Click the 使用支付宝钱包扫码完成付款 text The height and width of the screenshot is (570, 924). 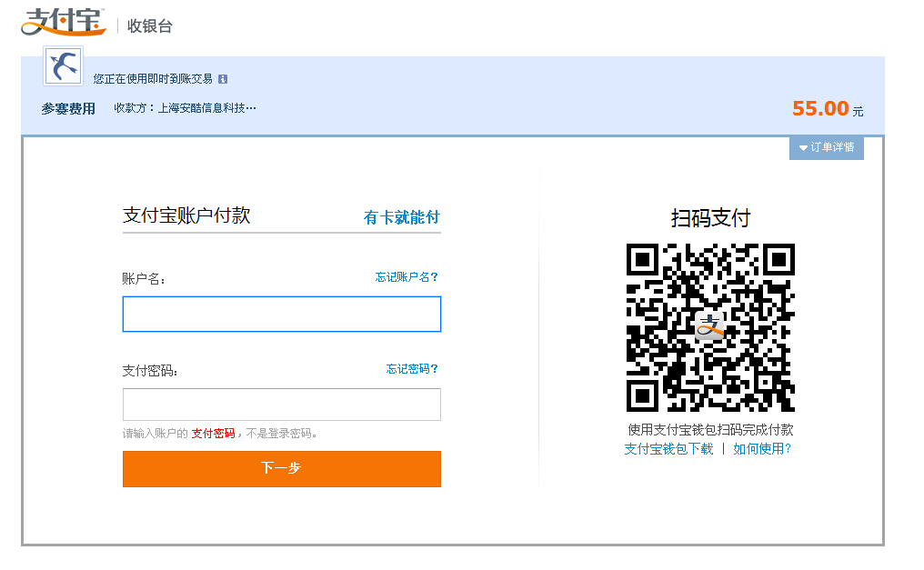point(710,430)
